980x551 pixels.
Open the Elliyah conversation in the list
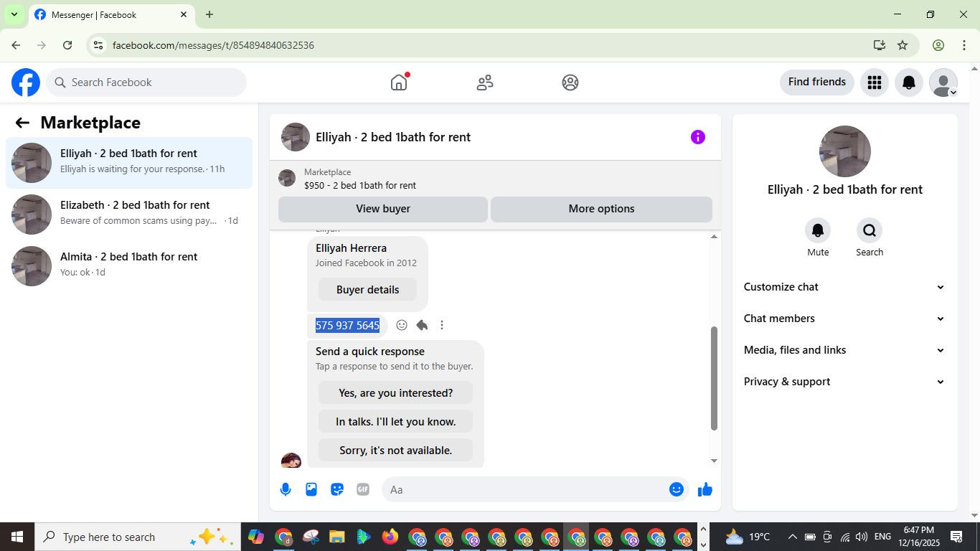(129, 163)
